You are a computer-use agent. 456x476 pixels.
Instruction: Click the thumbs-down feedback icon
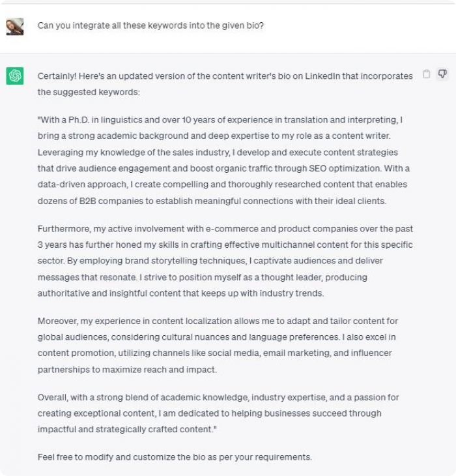coord(442,74)
